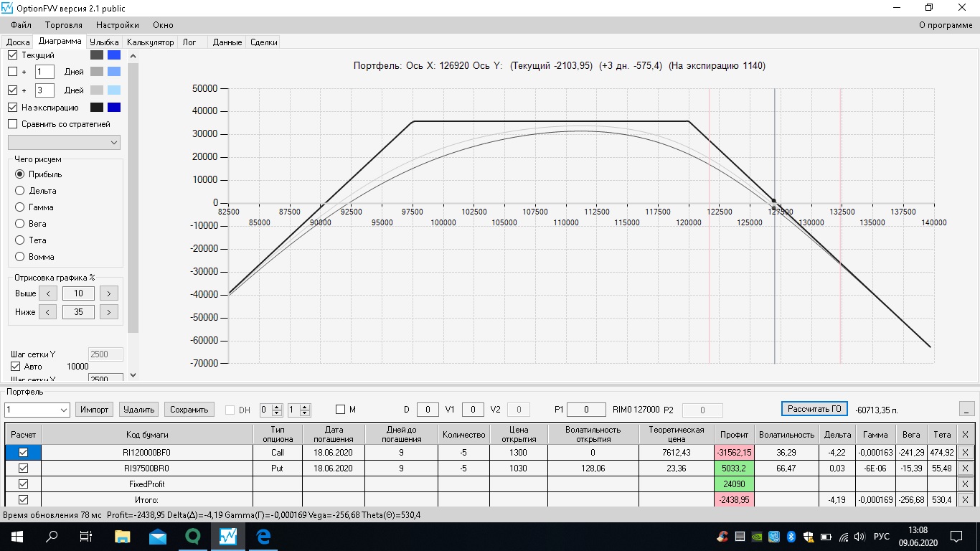Click the Удалить button
This screenshot has width=980, height=551.
tap(138, 410)
